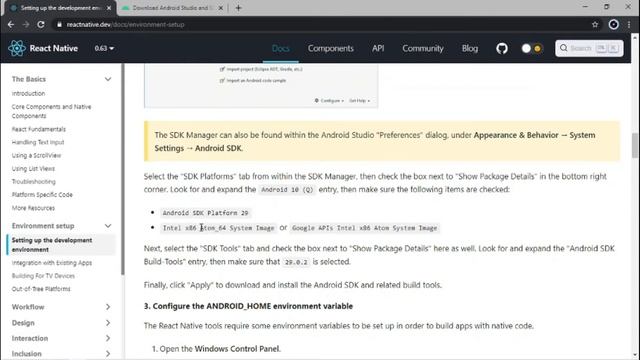This screenshot has height=360, width=640.
Task: Open the API nav item
Action: [x=378, y=48]
